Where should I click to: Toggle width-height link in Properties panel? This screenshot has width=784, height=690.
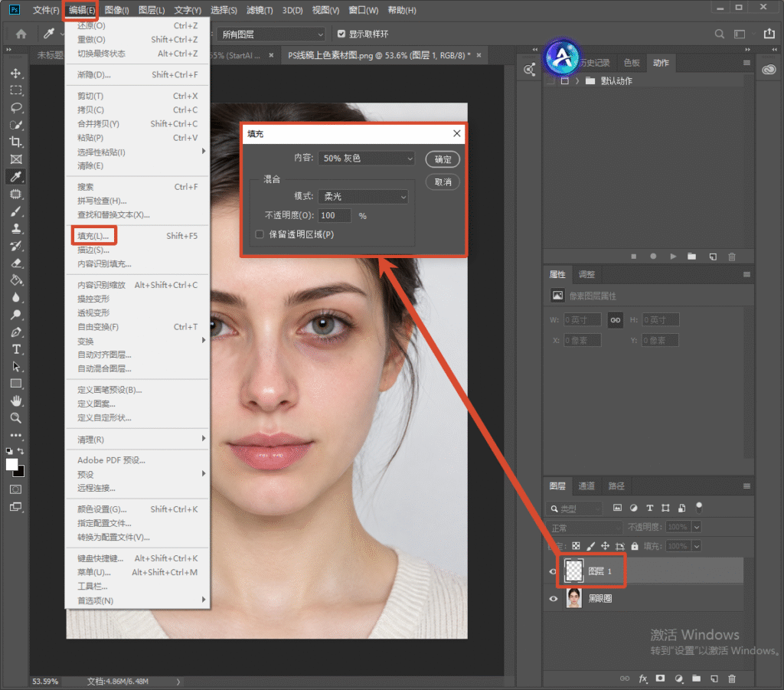(x=615, y=320)
